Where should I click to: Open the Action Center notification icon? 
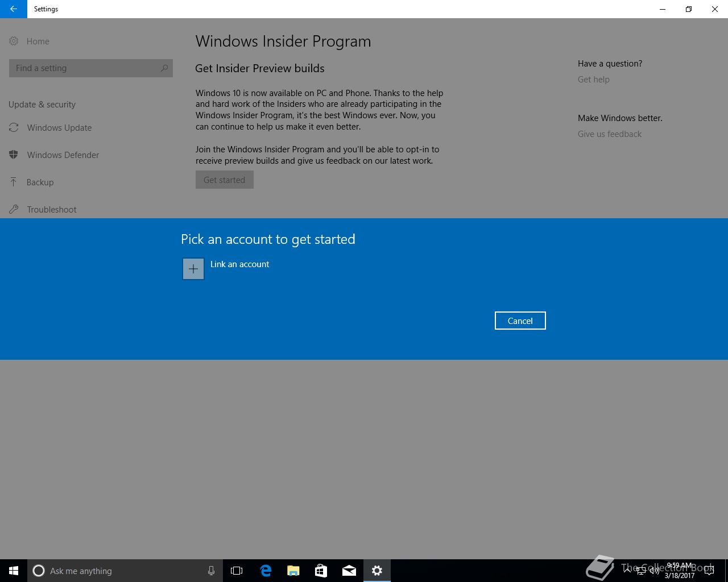point(709,571)
